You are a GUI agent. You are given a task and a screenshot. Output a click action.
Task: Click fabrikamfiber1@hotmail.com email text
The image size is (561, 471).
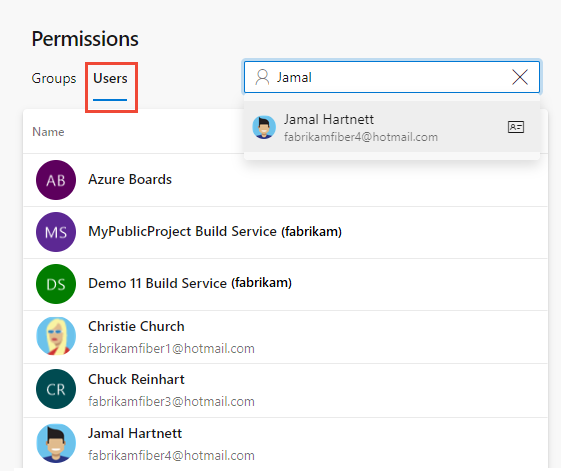171,348
